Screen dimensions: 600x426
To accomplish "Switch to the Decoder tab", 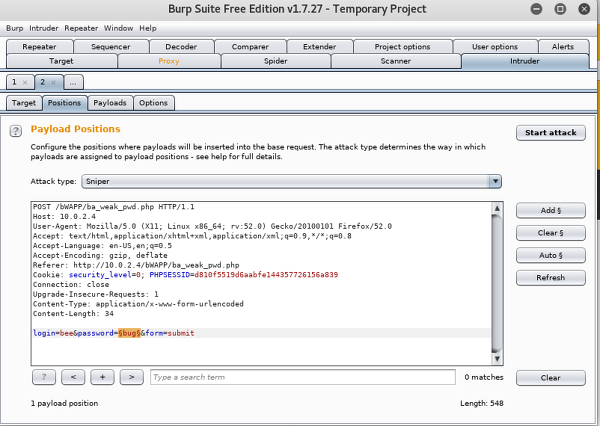I will coord(181,47).
